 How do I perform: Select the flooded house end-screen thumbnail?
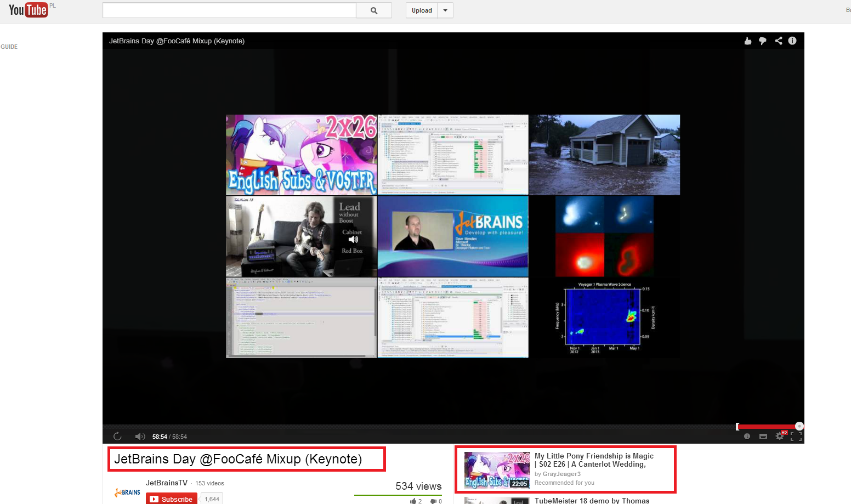click(604, 155)
